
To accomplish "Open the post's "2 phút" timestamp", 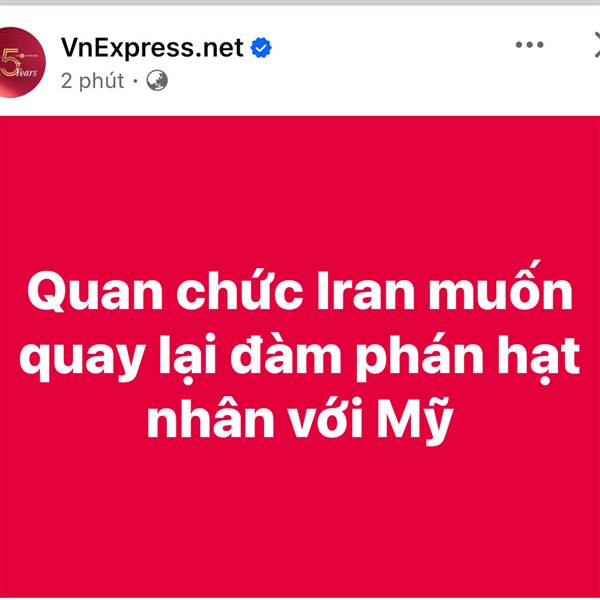I will pos(93,81).
